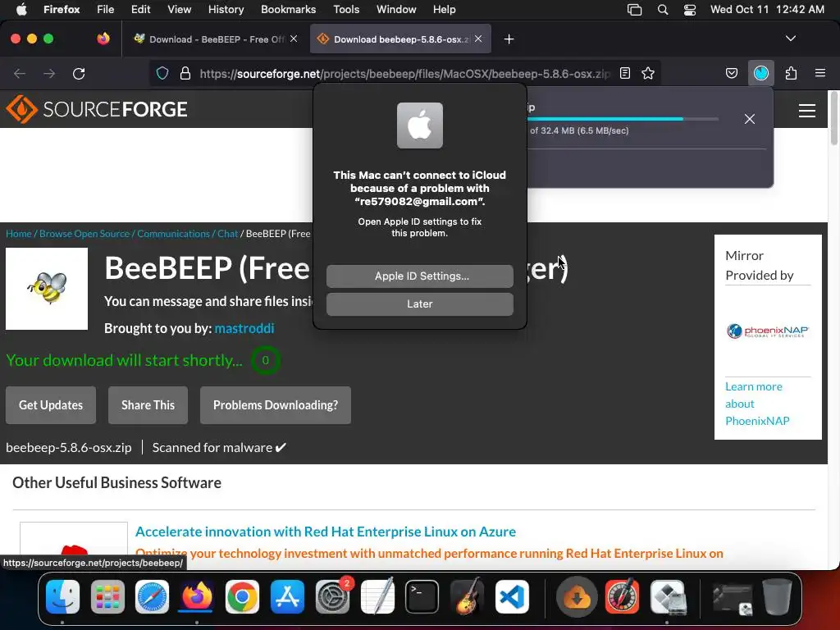Click the BeeBEEP bee project icon
Image resolution: width=840 pixels, height=630 pixels.
[47, 289]
